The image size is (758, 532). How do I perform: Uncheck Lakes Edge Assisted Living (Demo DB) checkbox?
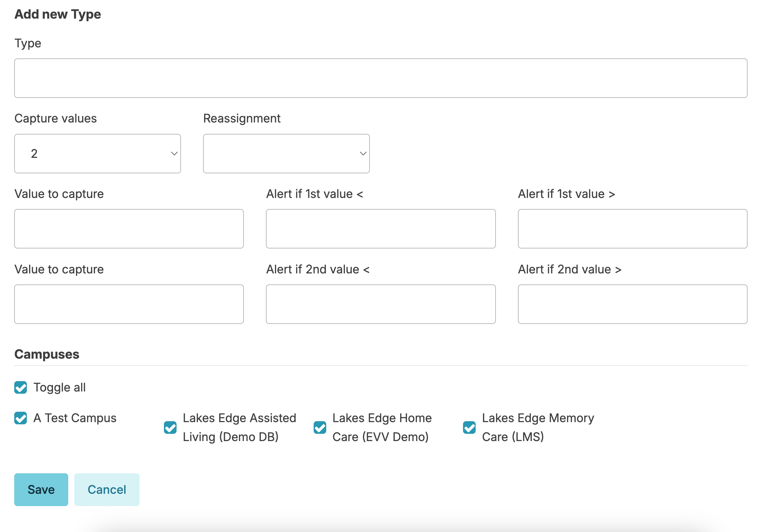pos(170,427)
